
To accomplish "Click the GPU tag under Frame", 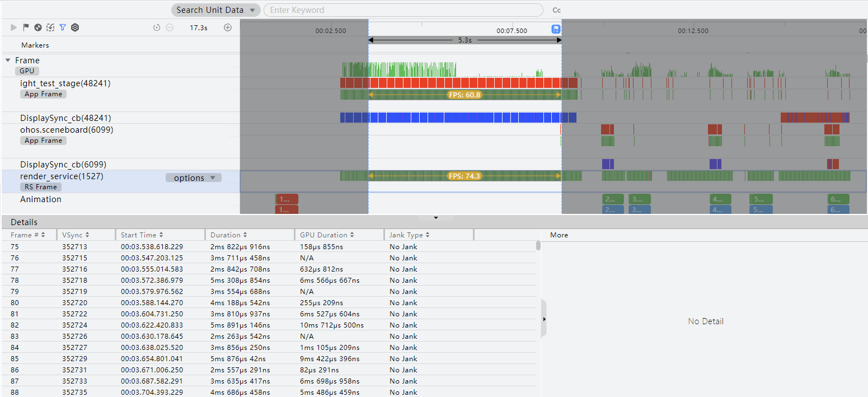I will (27, 71).
